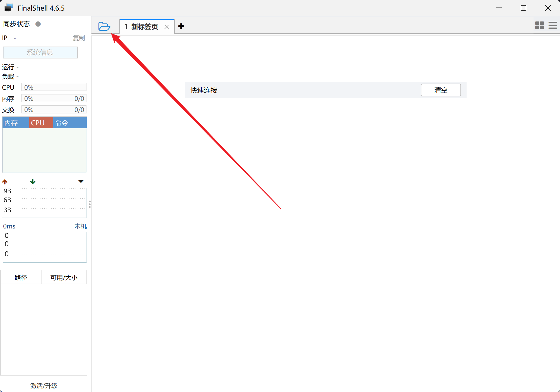Add a new tab with plus icon
Viewport: 560px width, 392px height.
click(181, 26)
